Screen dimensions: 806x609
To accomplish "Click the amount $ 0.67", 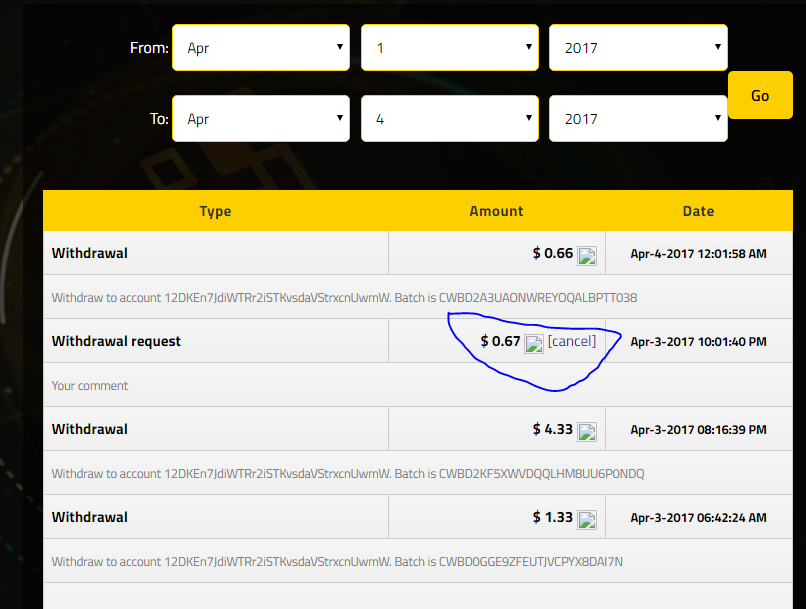I will 500,341.
